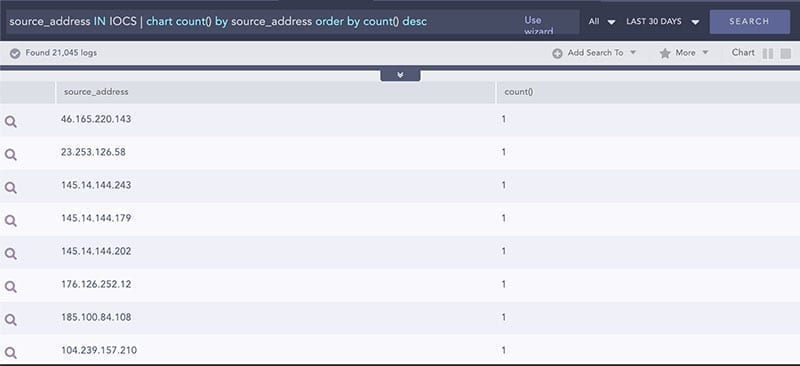The height and width of the screenshot is (366, 800).
Task: Open the All repositories dropdown
Action: point(602,21)
